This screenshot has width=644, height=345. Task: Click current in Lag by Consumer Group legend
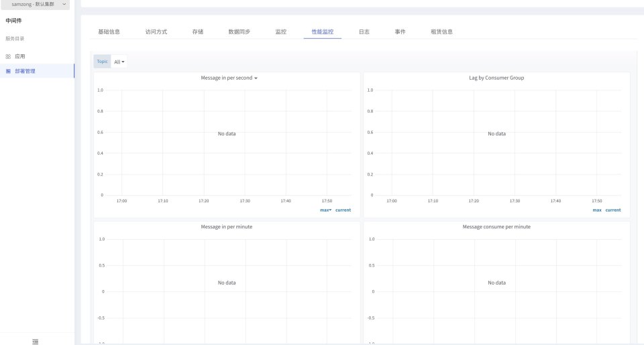(612, 210)
